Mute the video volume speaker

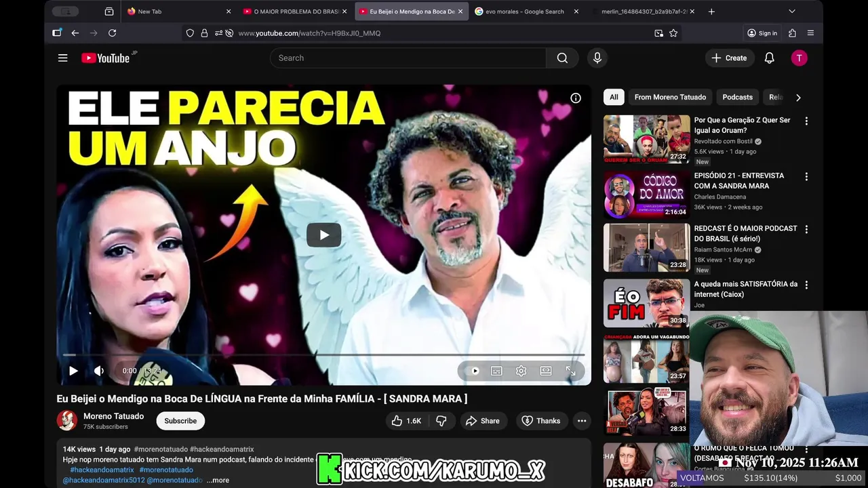99,371
